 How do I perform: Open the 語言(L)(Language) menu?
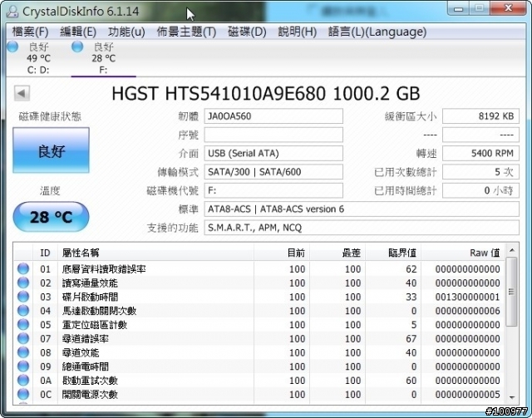pos(377,32)
